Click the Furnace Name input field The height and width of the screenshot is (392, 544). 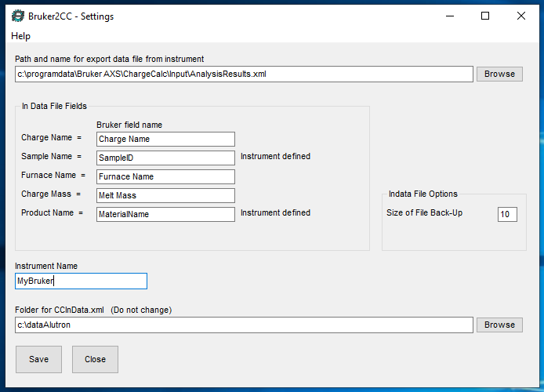165,176
